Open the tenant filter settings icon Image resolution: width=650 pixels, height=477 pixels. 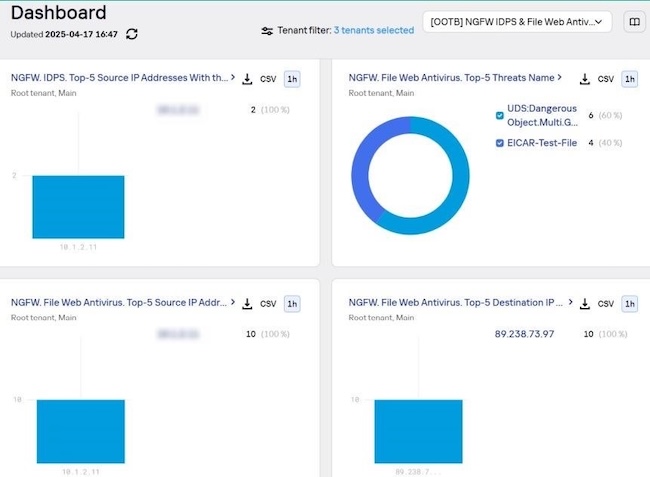click(x=267, y=31)
